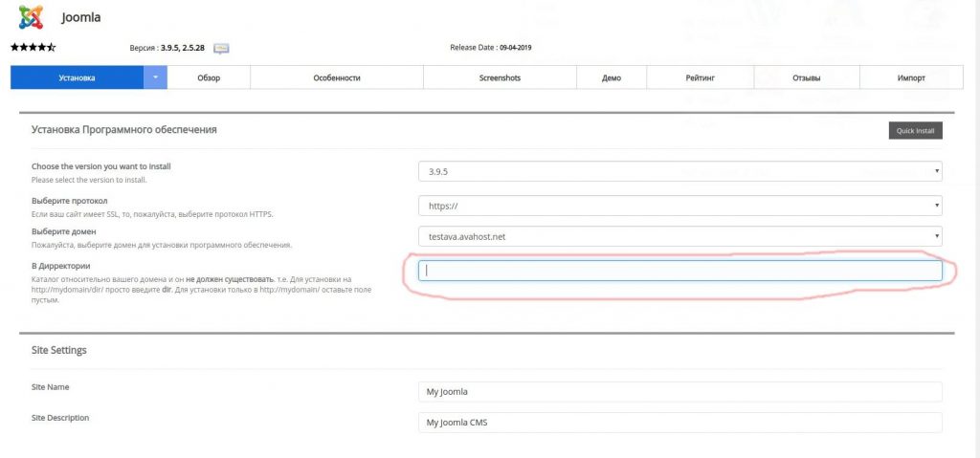Switch to the Рейтинг tab
Image resolution: width=980 pixels, height=458 pixels.
[700, 78]
